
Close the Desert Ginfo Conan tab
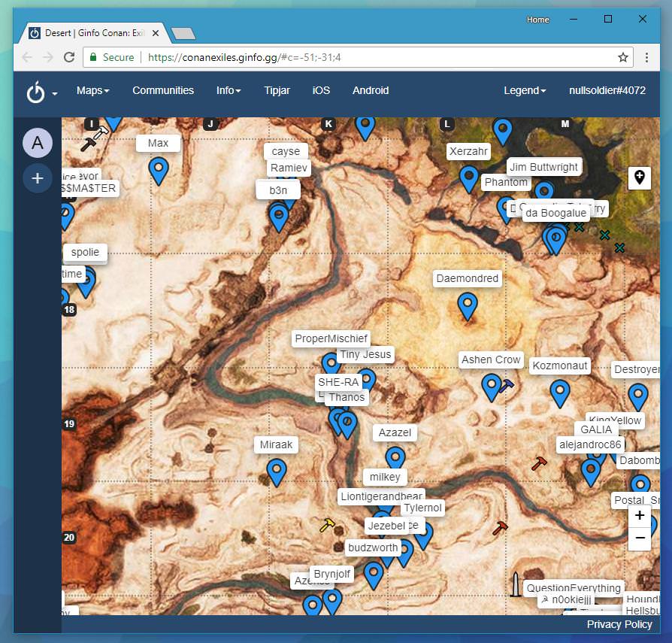tap(156, 33)
